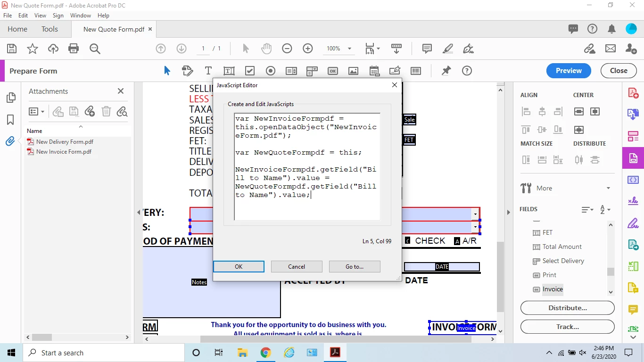644x362 pixels.
Task: Click Add new attachment icon
Action: pyautogui.click(x=90, y=112)
